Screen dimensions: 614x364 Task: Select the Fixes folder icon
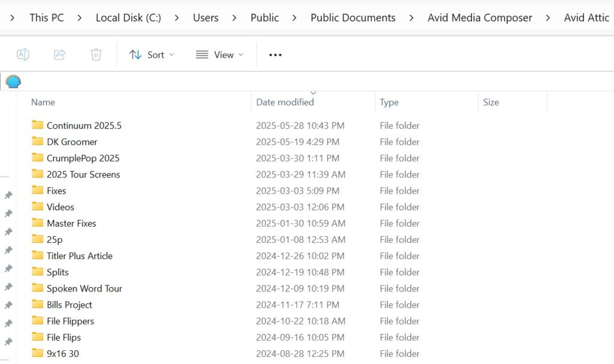coord(38,189)
